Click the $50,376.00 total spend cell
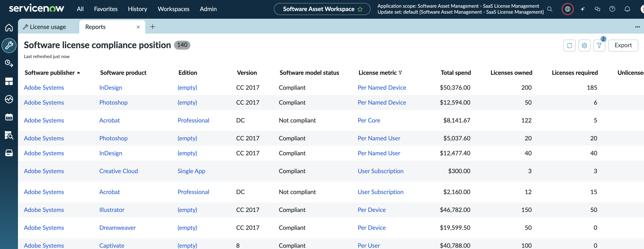This screenshot has height=249, width=644. point(455,88)
